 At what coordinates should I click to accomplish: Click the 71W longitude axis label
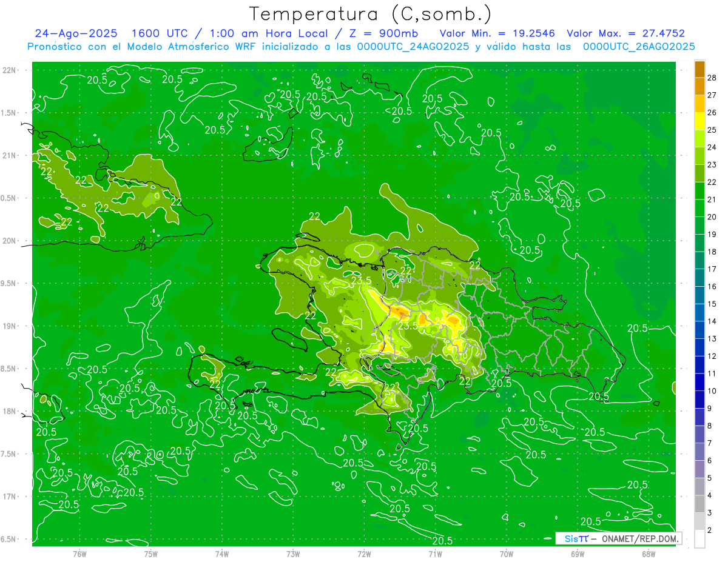coord(435,554)
